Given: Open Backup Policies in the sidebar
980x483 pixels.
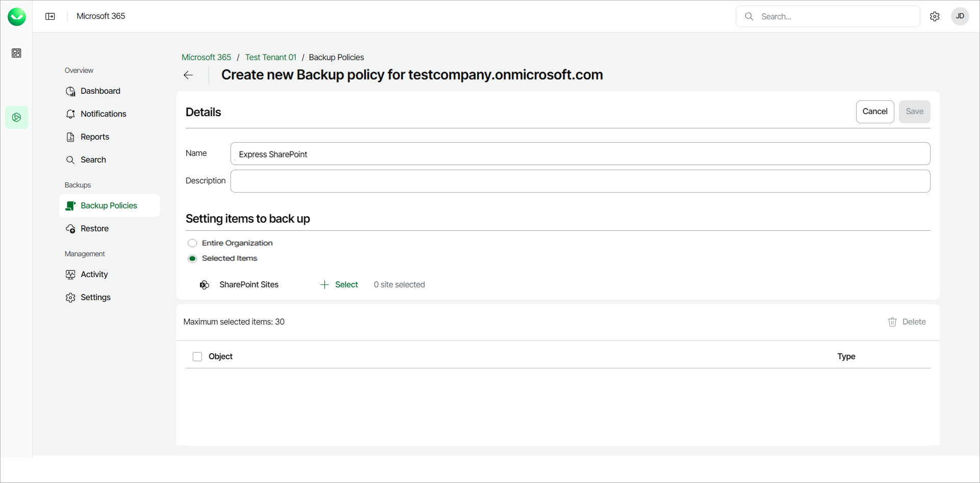Looking at the screenshot, I should point(109,206).
